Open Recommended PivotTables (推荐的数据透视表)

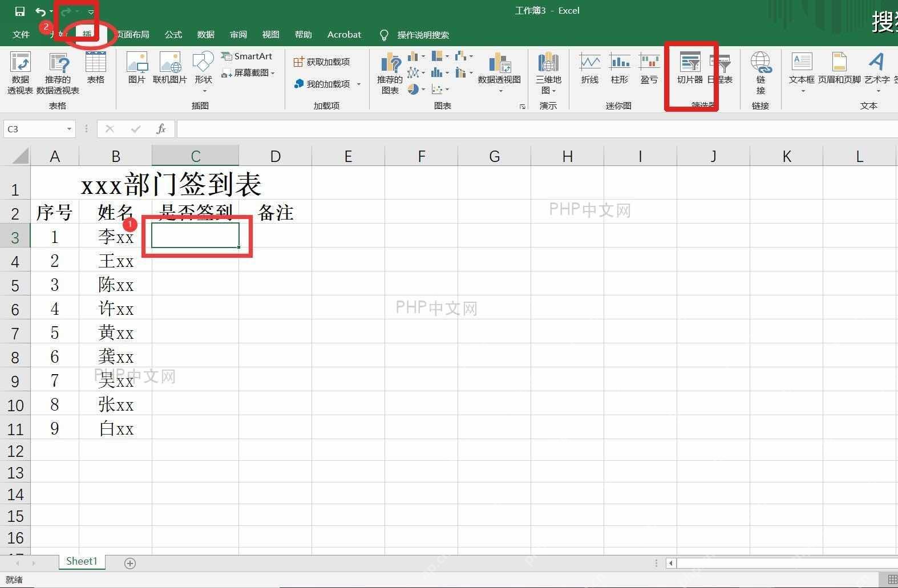pos(58,73)
